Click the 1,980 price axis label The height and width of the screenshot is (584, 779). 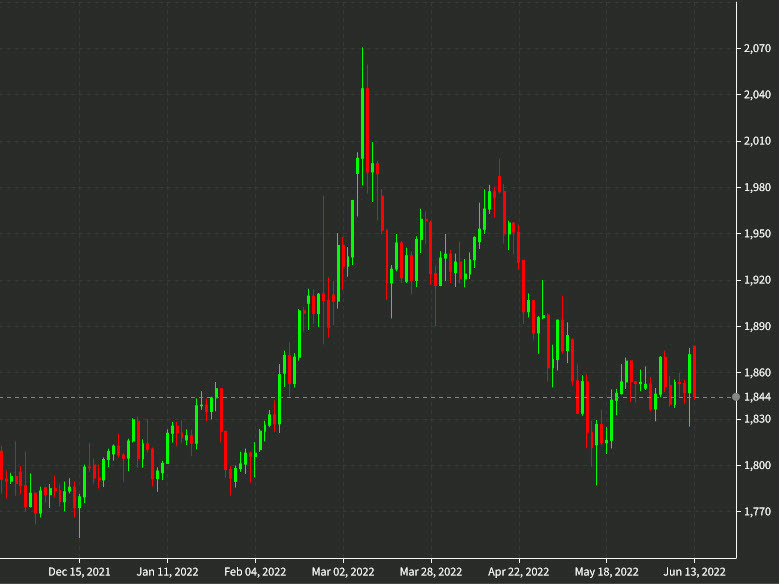[757, 187]
